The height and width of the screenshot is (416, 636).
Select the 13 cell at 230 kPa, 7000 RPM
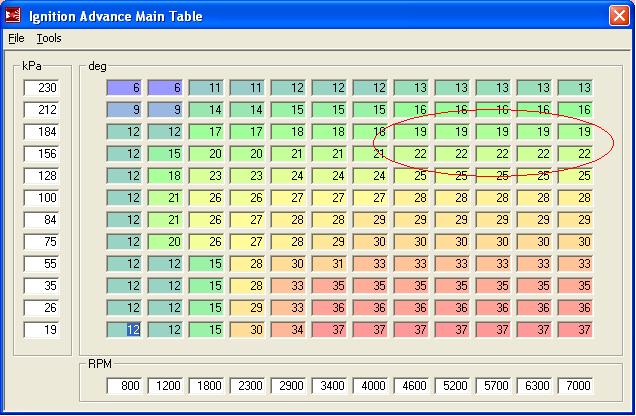pos(575,88)
